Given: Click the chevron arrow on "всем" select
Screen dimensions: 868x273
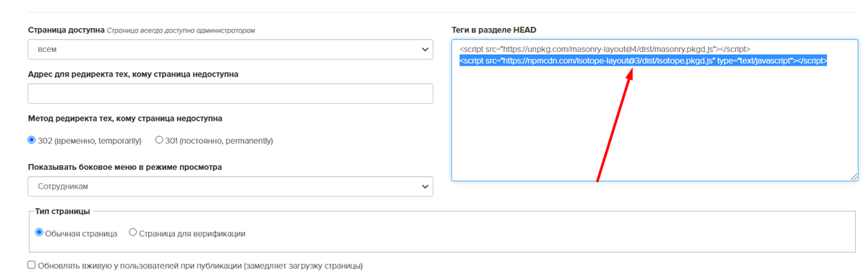Looking at the screenshot, I should 425,50.
